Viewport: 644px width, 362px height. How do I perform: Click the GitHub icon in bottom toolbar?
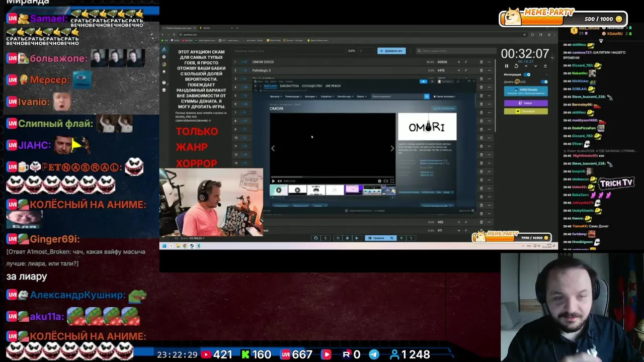[x=316, y=238]
